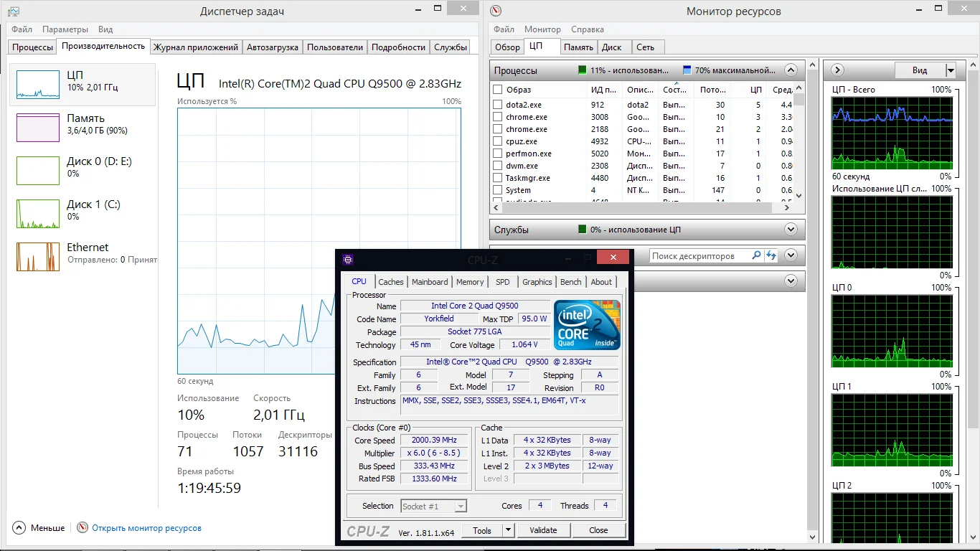980x551 pixels.
Task: Select Диск 0 (D: E:) thumbnail
Action: (38, 171)
